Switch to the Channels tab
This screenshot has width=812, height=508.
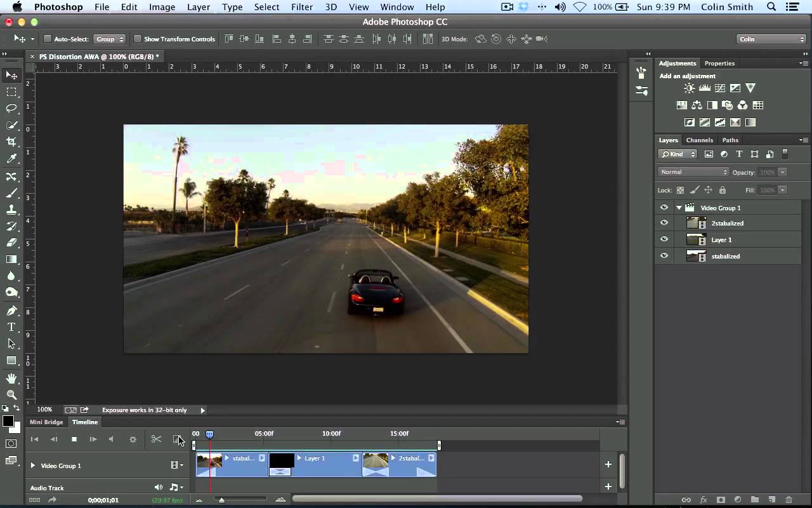(699, 140)
